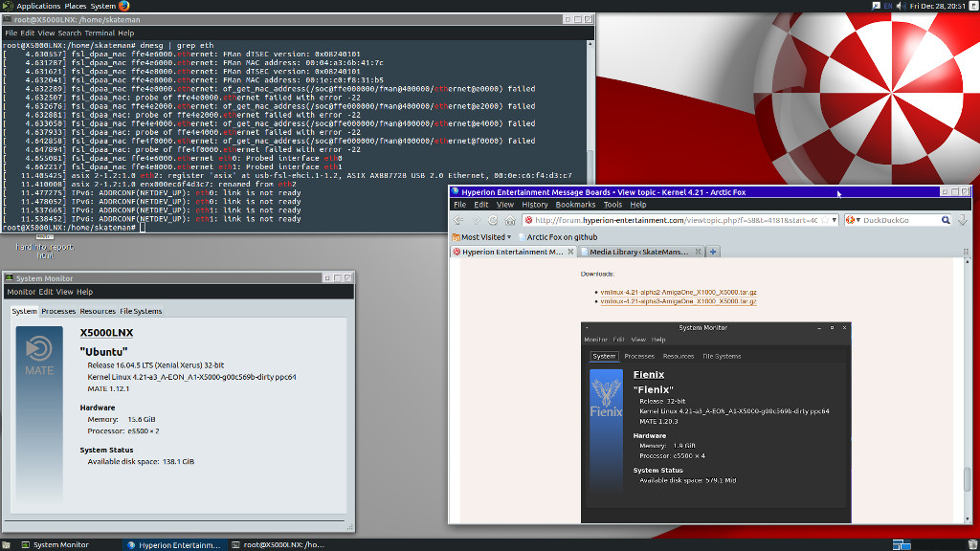Switch to the File Systems tab
This screenshot has height=551, width=980.
tap(141, 311)
